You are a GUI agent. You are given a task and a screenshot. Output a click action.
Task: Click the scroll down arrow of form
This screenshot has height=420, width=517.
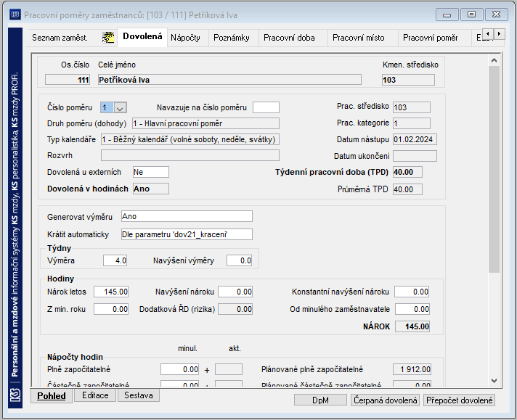coord(494,381)
